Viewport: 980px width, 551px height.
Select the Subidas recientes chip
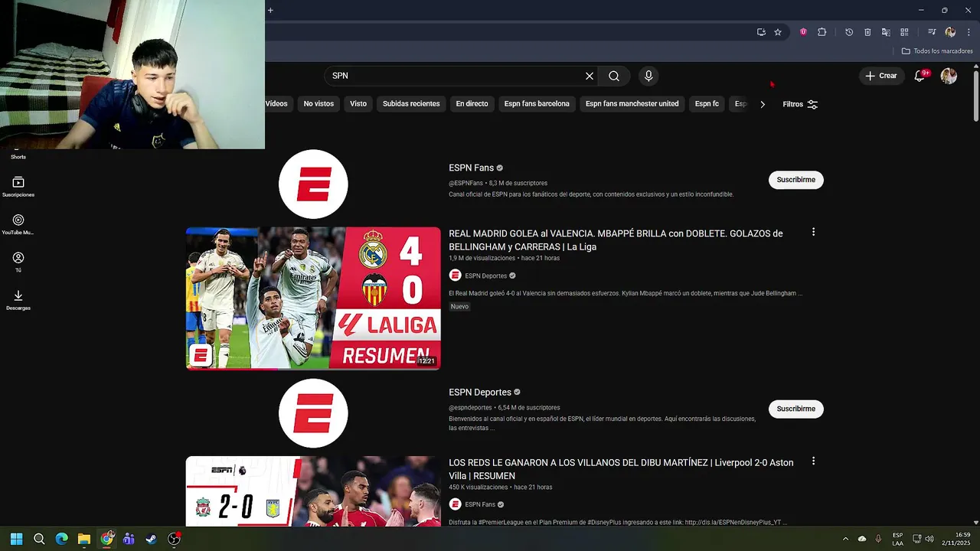point(411,104)
